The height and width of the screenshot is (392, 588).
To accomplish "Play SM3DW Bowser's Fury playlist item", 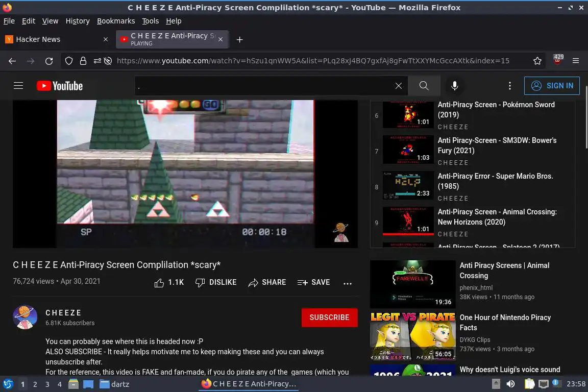I will tap(473, 151).
